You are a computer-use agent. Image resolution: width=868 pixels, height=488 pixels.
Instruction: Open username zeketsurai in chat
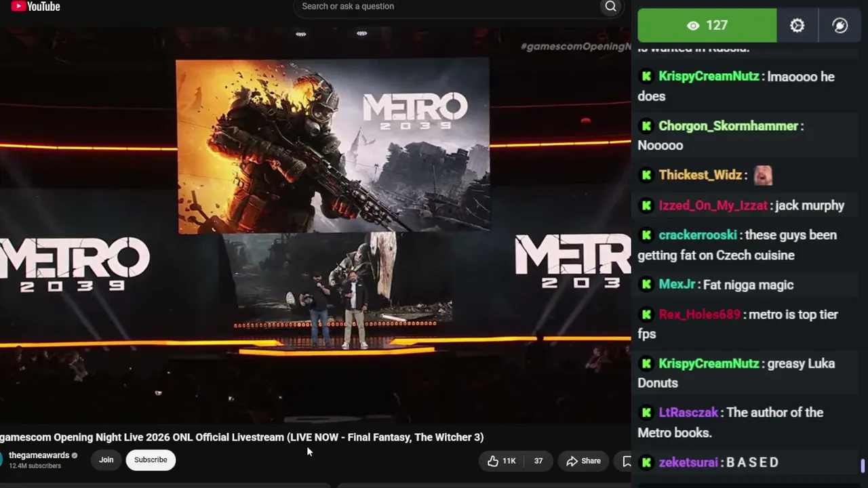688,462
